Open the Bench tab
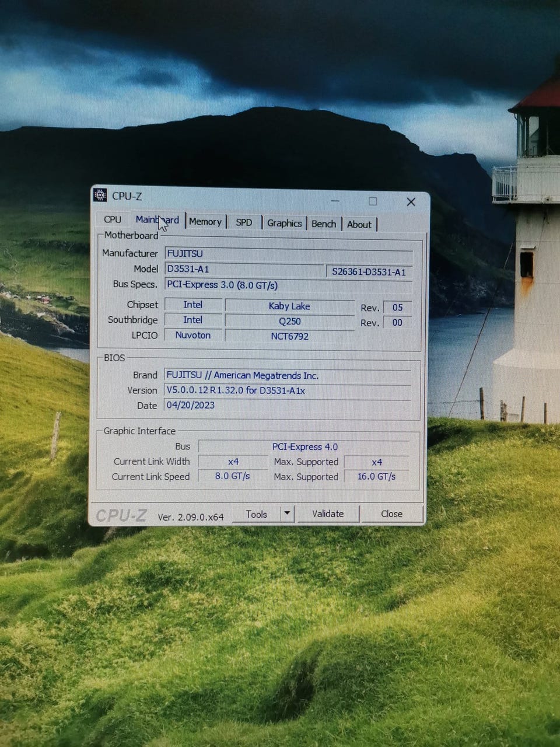The width and height of the screenshot is (560, 747). pyautogui.click(x=324, y=224)
